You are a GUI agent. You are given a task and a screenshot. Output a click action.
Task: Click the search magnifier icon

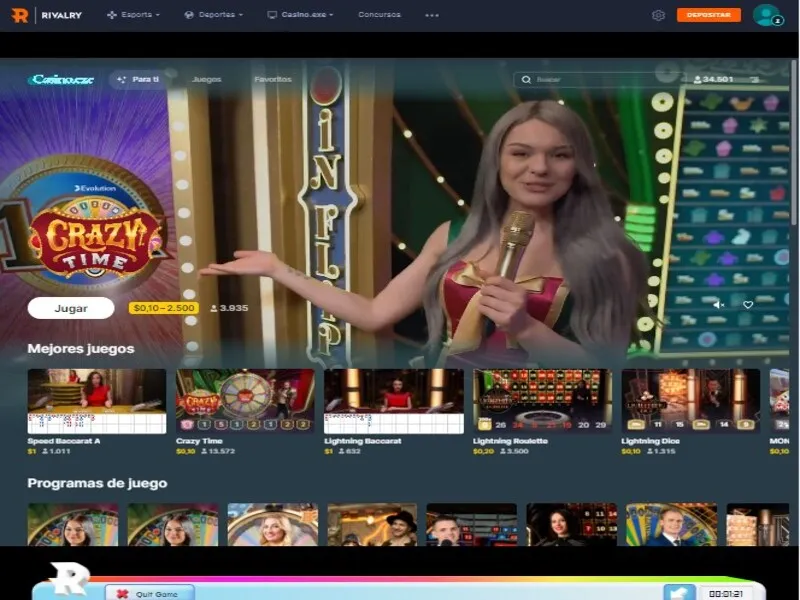point(526,80)
